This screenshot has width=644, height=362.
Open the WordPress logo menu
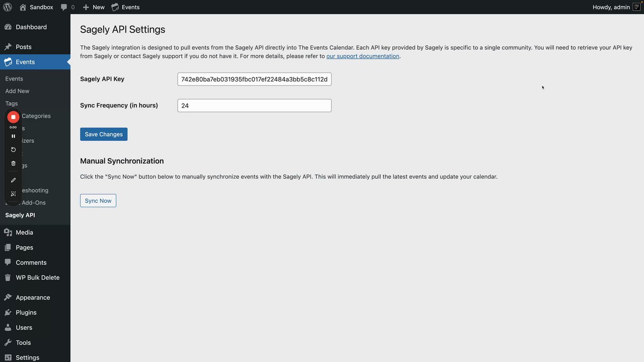pyautogui.click(x=8, y=7)
